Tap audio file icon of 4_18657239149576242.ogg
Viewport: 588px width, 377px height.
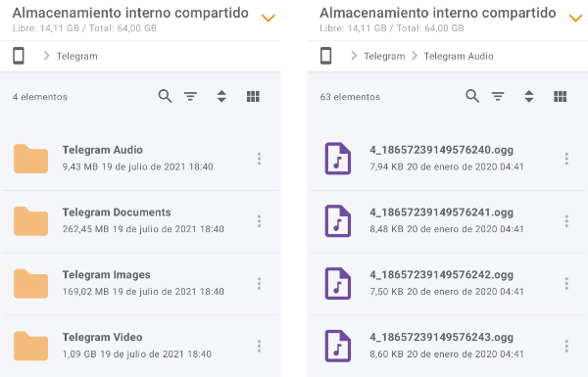(337, 284)
